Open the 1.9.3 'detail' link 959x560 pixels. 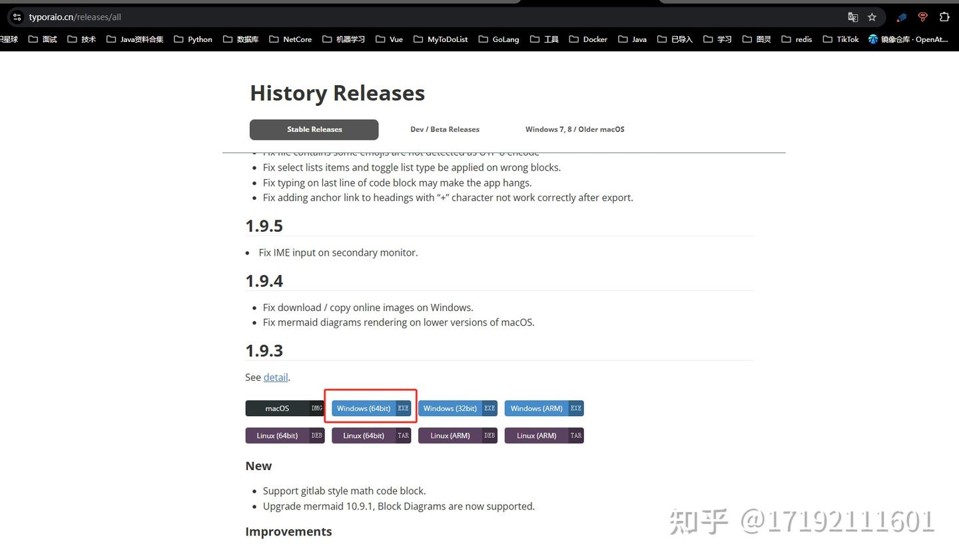pos(276,377)
